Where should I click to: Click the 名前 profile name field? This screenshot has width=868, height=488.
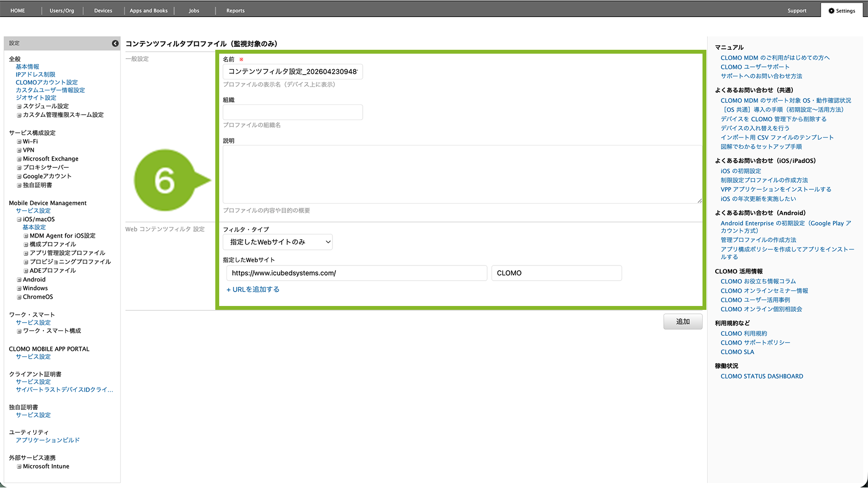(x=292, y=72)
